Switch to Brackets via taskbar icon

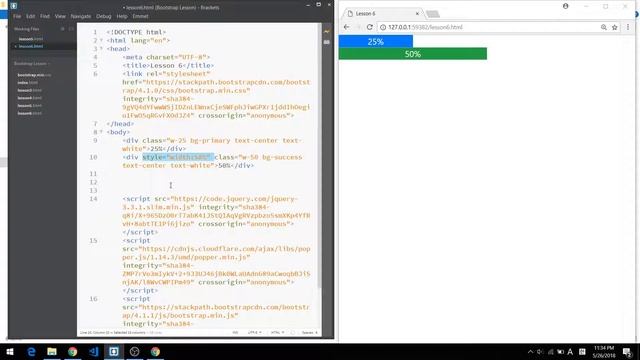(114, 351)
